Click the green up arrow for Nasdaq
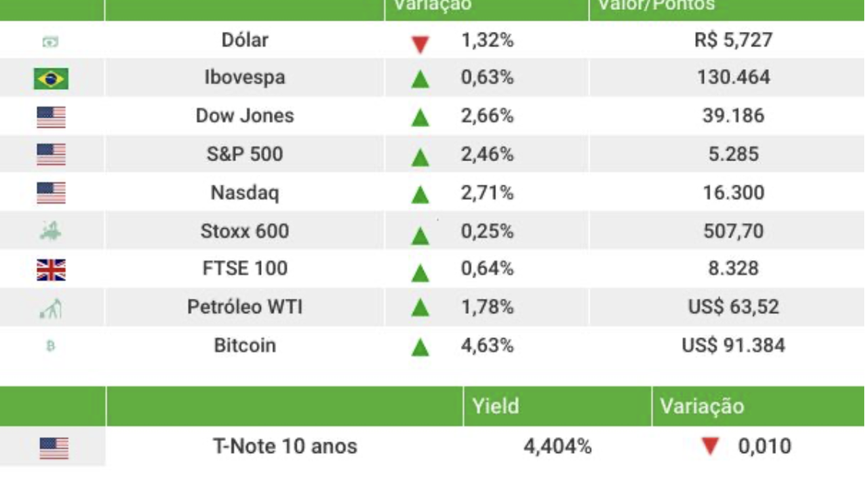The width and height of the screenshot is (868, 488). point(420,195)
